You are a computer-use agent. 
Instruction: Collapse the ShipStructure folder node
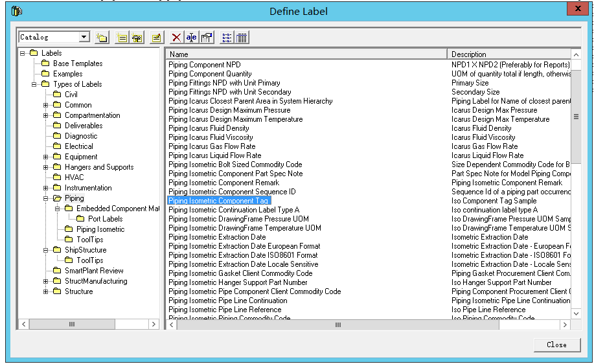coord(45,250)
